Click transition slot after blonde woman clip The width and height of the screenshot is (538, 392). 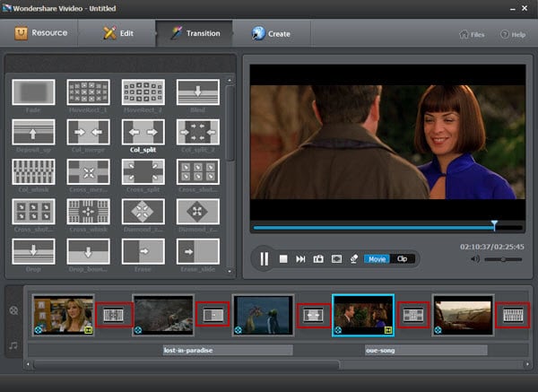(114, 315)
